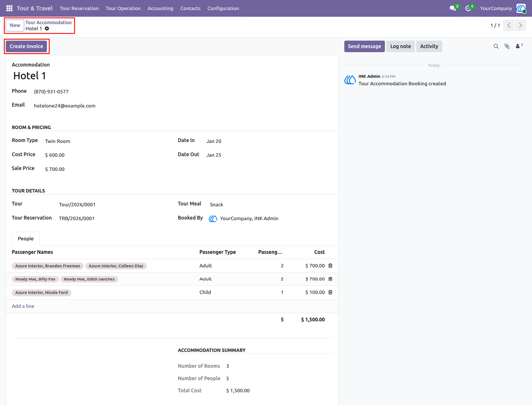Open Configuration menu

(x=223, y=8)
